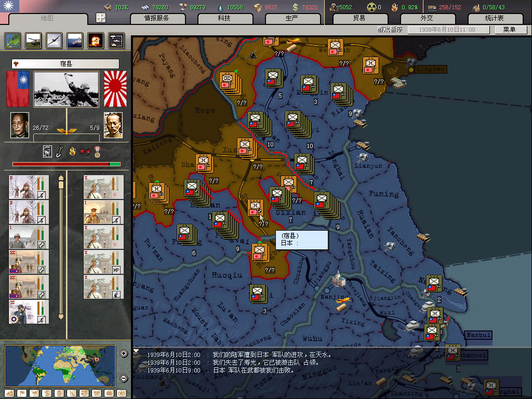Viewport: 532px width, 399px height.
Task: Switch to victory points map mode (star icon)
Action: (122, 393)
